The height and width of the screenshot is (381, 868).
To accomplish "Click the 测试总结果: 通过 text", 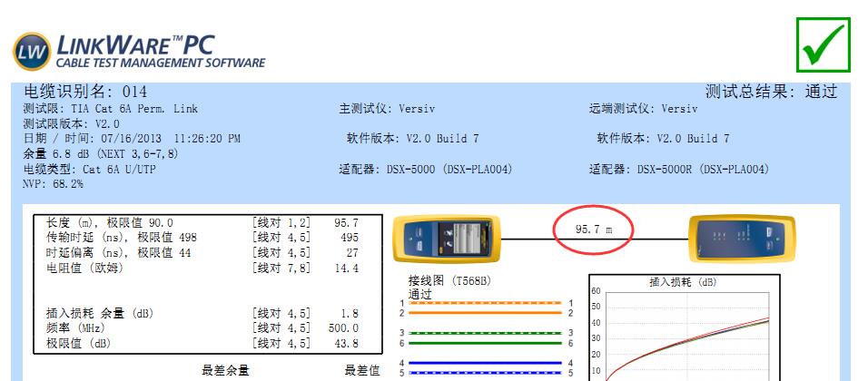I will tap(770, 93).
